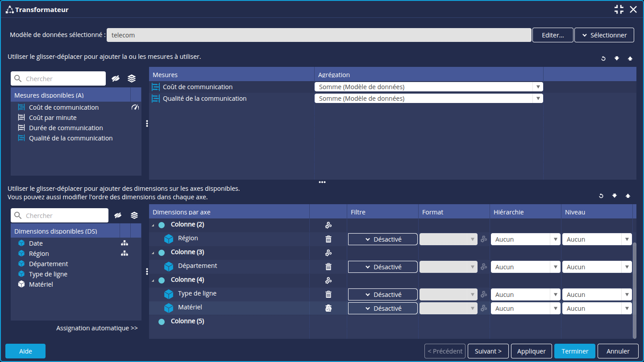Click the gauge icon beside Coût de communication
This screenshot has height=362, width=644.
[x=135, y=107]
